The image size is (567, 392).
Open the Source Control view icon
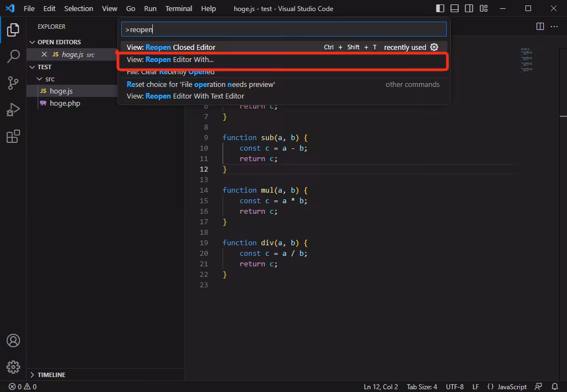click(13, 83)
